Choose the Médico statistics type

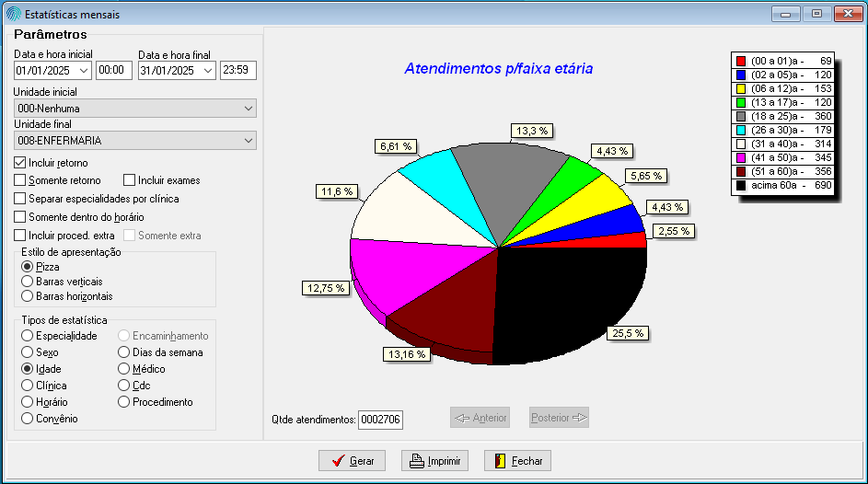124,369
